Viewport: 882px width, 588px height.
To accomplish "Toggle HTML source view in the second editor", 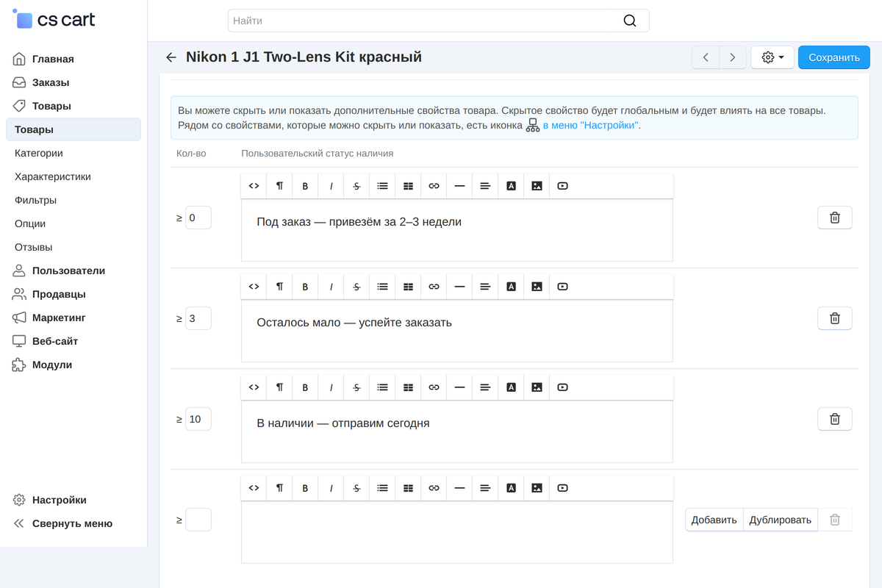I will point(254,287).
